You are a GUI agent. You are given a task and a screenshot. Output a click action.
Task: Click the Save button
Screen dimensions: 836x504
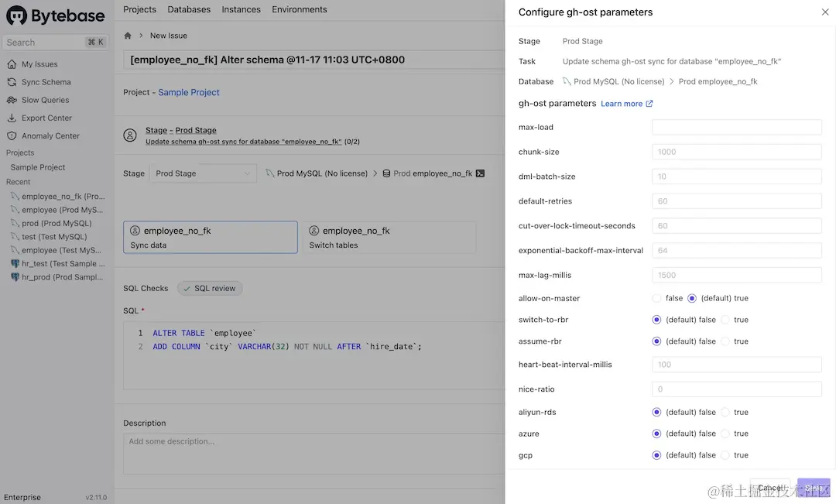click(x=814, y=488)
